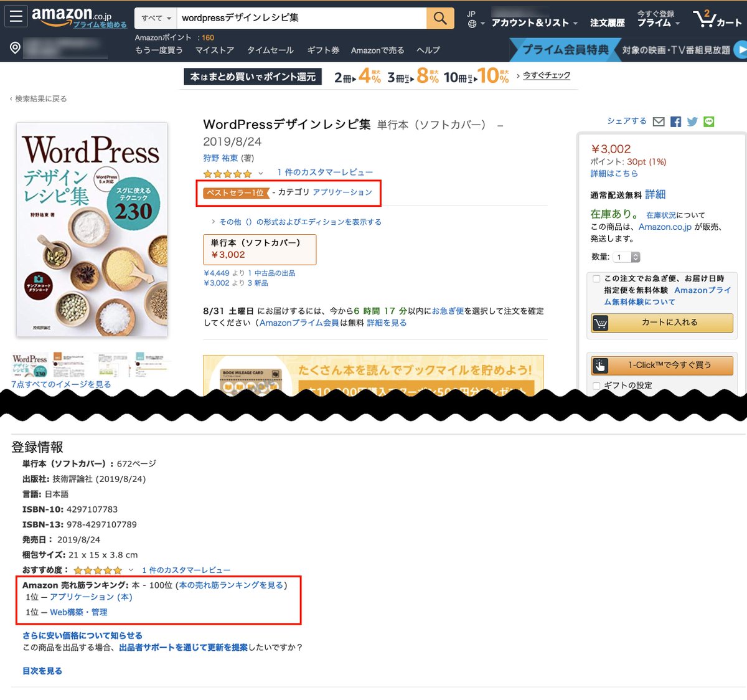
Task: Click the search input field
Action: [x=302, y=18]
